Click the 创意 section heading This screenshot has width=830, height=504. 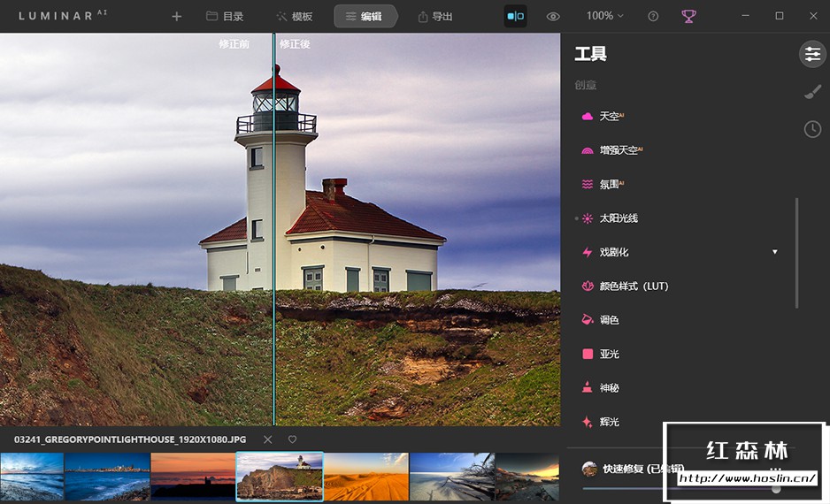(x=586, y=85)
